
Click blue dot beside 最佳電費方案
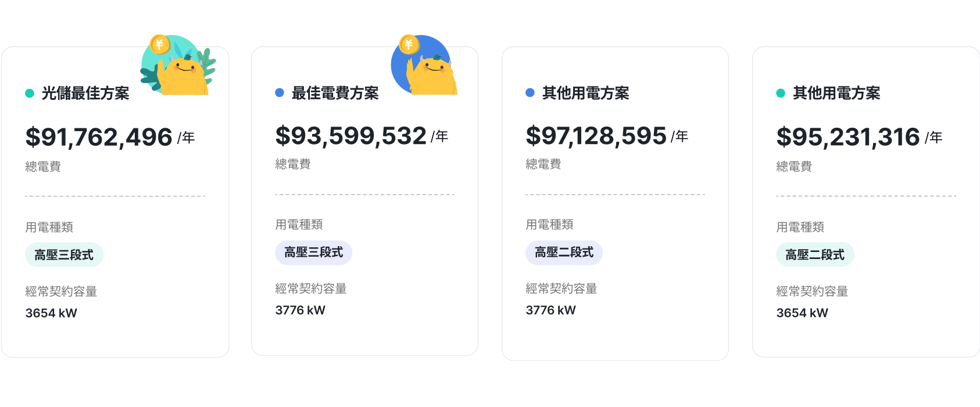click(x=280, y=93)
